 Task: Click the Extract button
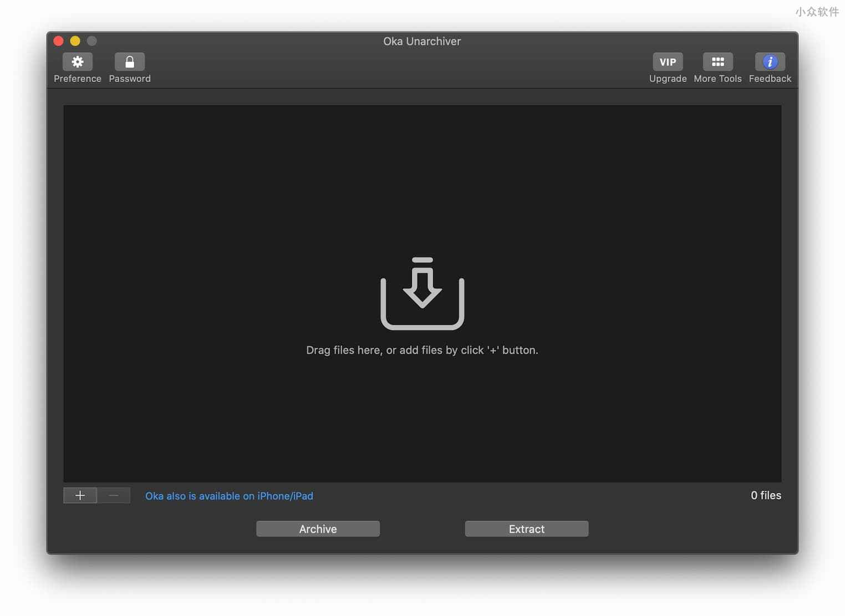[527, 529]
